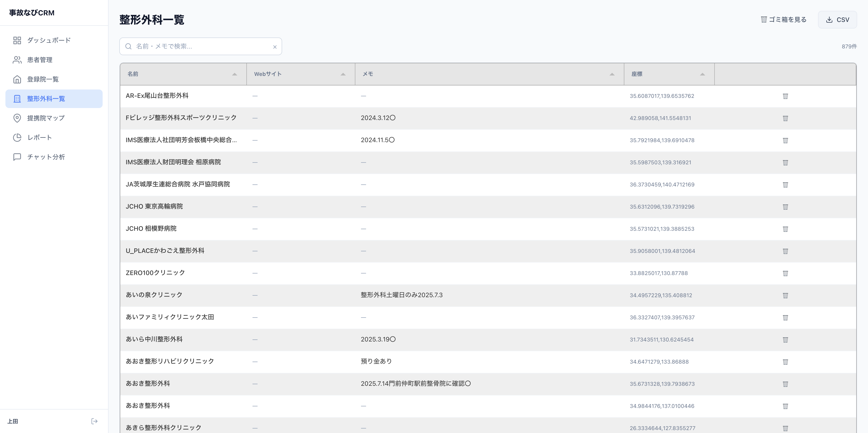Viewport: 868px width, 433px height.
Task: Open チャット分析 section
Action: (46, 157)
